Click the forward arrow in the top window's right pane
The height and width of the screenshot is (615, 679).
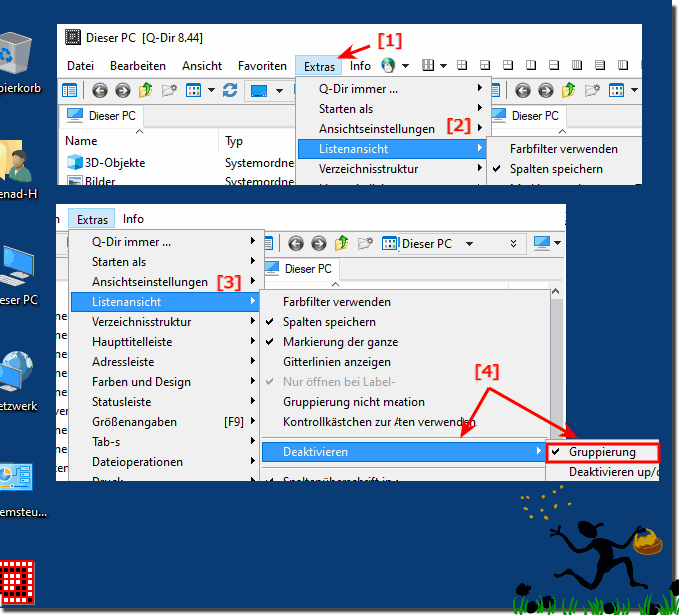tap(546, 91)
